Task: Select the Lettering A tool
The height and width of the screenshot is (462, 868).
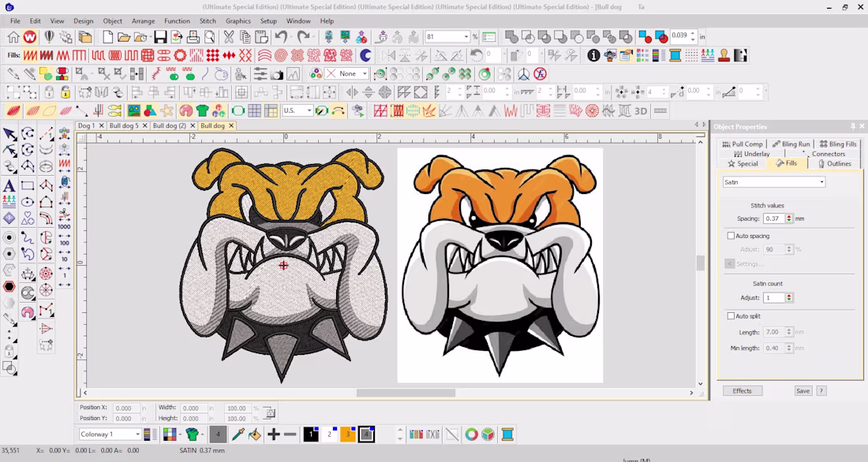Action: 9,186
